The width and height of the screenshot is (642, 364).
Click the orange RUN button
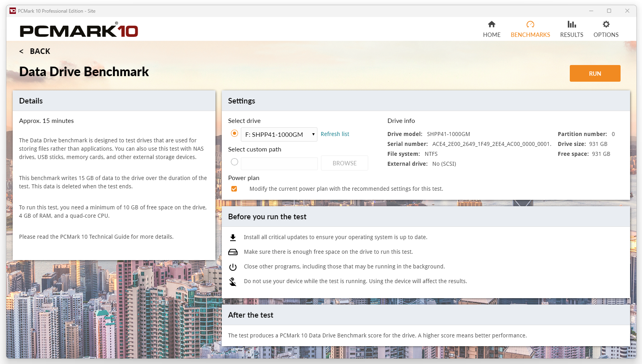click(595, 73)
